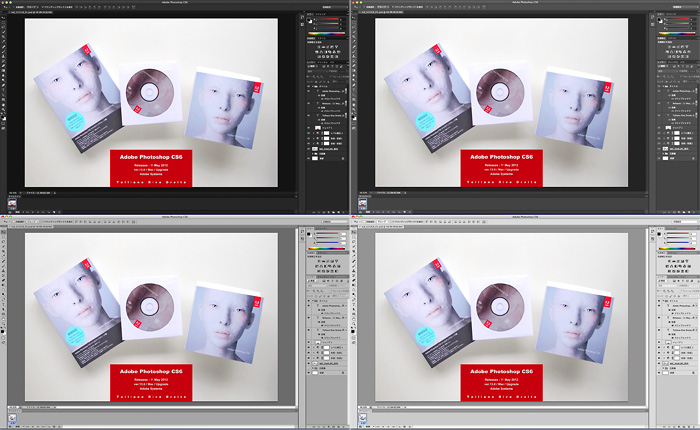Select the Eraser tool in the dark-gray-theme window
The image size is (700, 430).
click(354, 66)
